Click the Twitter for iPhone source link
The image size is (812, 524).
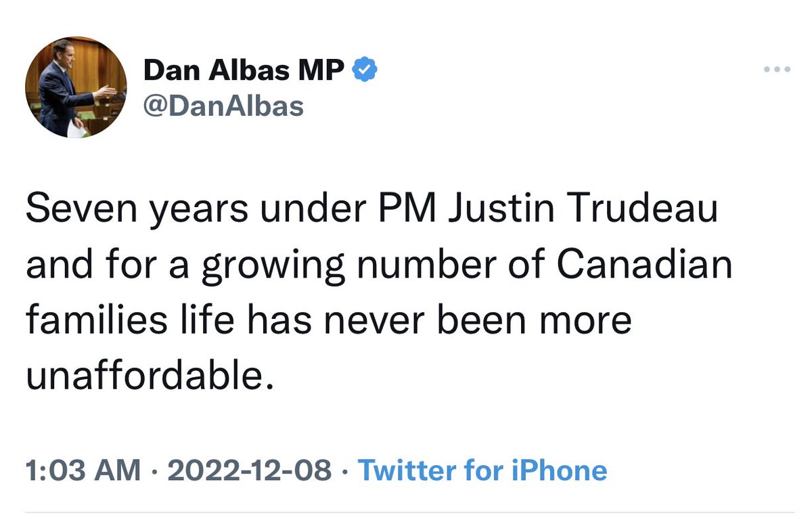click(x=482, y=470)
